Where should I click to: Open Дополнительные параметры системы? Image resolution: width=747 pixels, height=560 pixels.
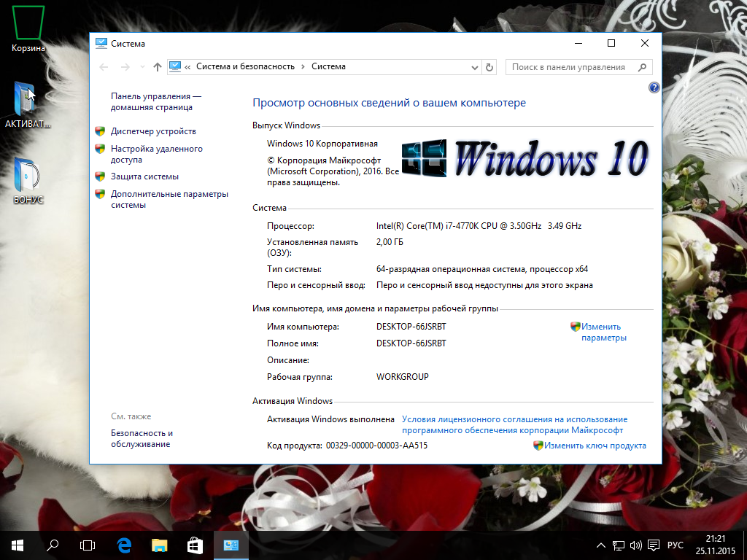(169, 200)
